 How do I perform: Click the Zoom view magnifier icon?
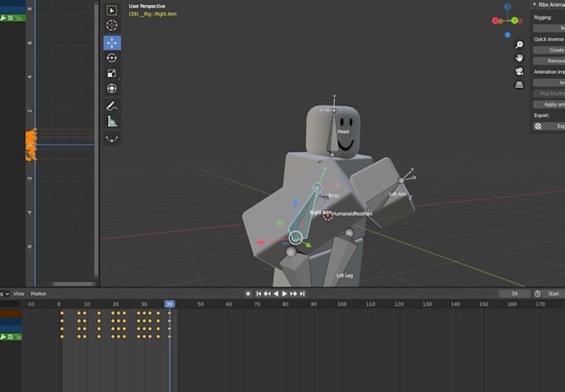[x=519, y=45]
